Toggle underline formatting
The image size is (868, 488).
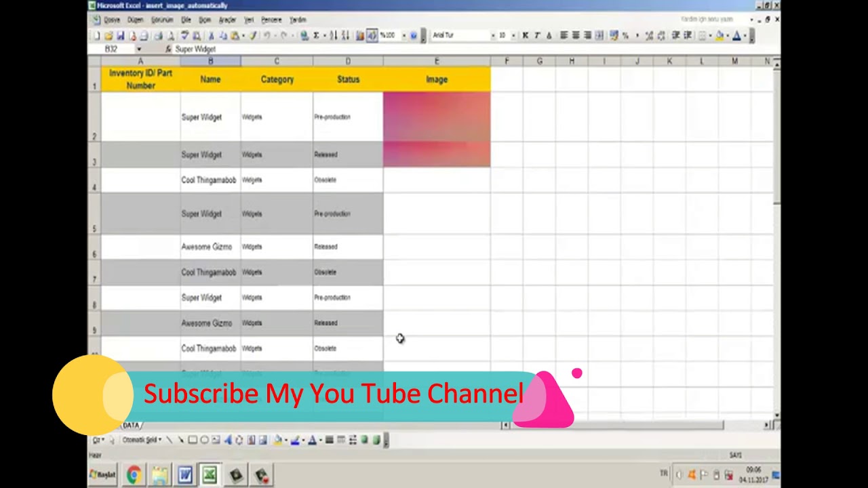(x=549, y=35)
